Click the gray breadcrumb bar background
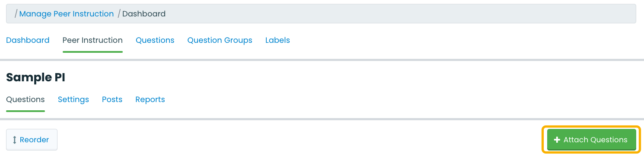This screenshot has height=157, width=644. (389, 14)
